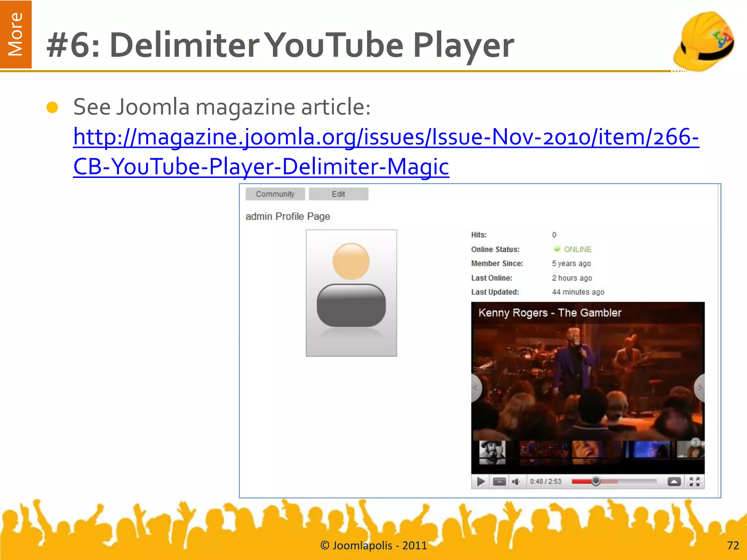
Task: Select the singer close-up video thumbnail
Action: pos(596,452)
